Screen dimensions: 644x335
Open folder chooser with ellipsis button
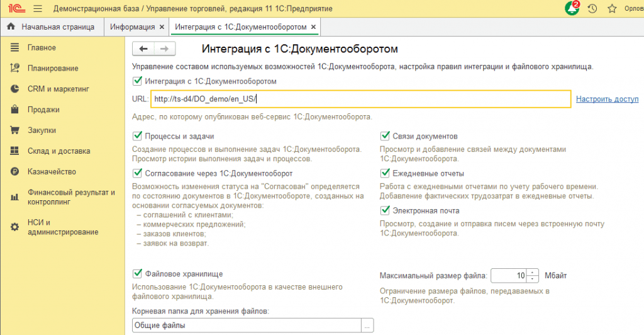point(367,325)
